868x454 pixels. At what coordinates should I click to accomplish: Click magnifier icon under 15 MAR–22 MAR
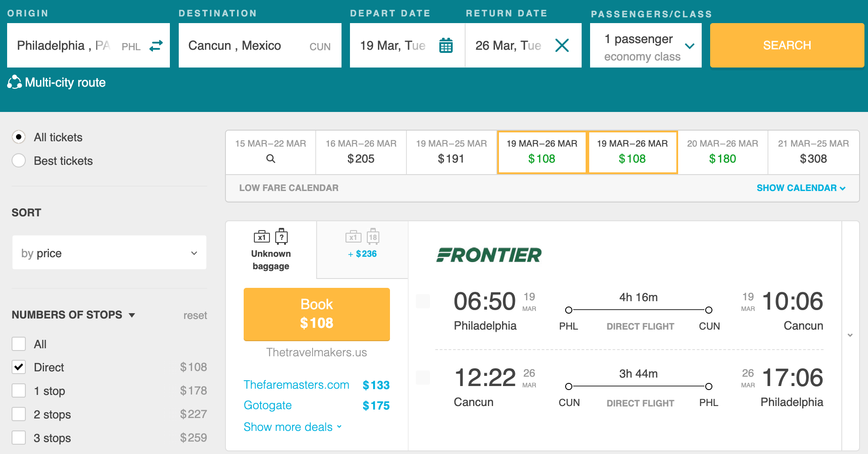270,159
